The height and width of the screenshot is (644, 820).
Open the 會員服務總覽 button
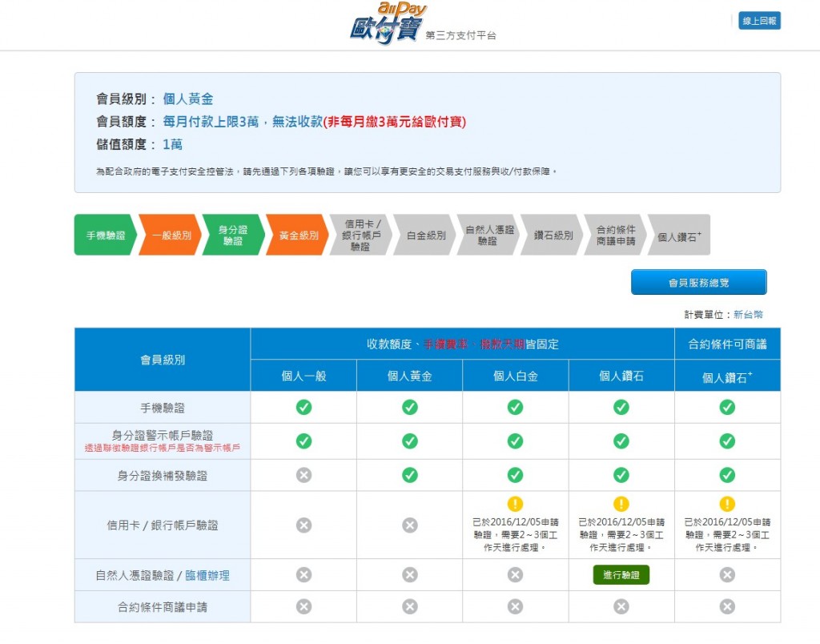[x=698, y=283]
